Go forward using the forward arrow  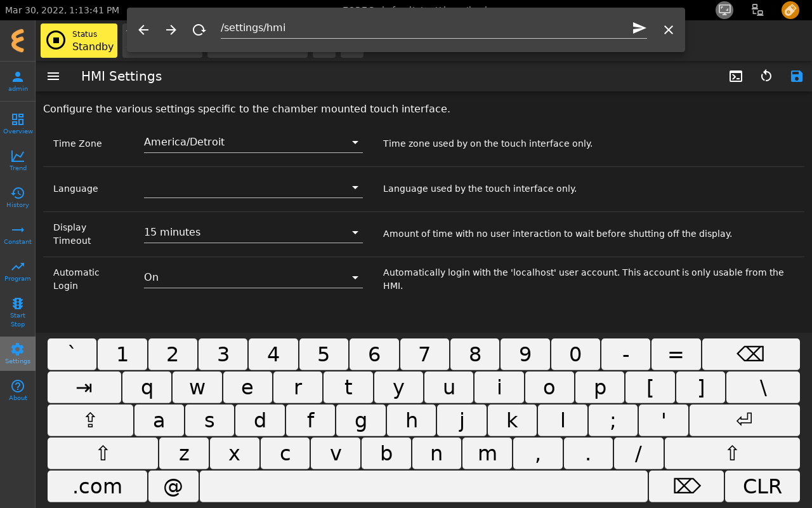click(171, 30)
